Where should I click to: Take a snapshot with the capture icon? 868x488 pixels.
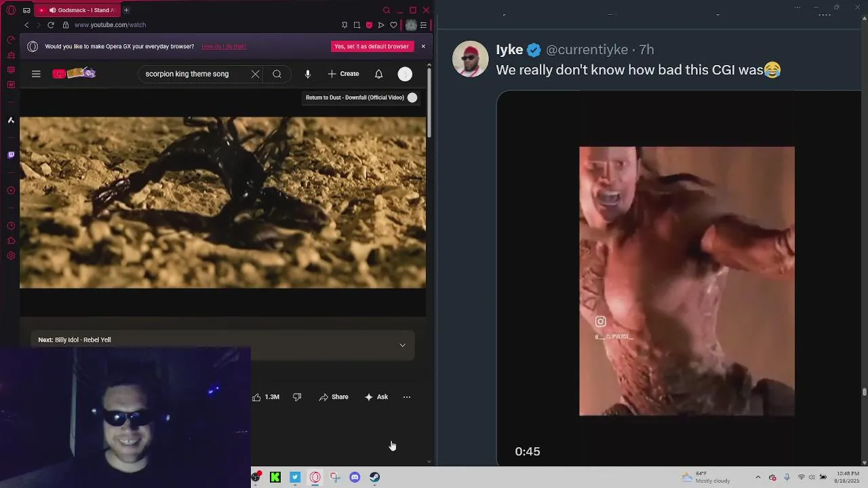[357, 25]
